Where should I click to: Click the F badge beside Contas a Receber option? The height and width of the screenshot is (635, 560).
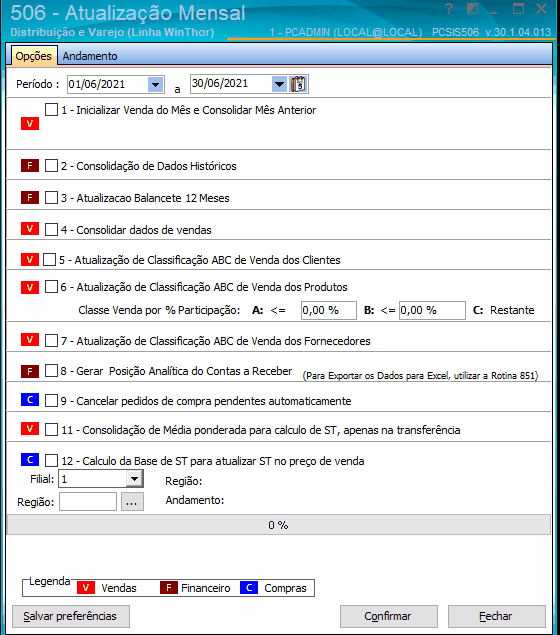30,371
